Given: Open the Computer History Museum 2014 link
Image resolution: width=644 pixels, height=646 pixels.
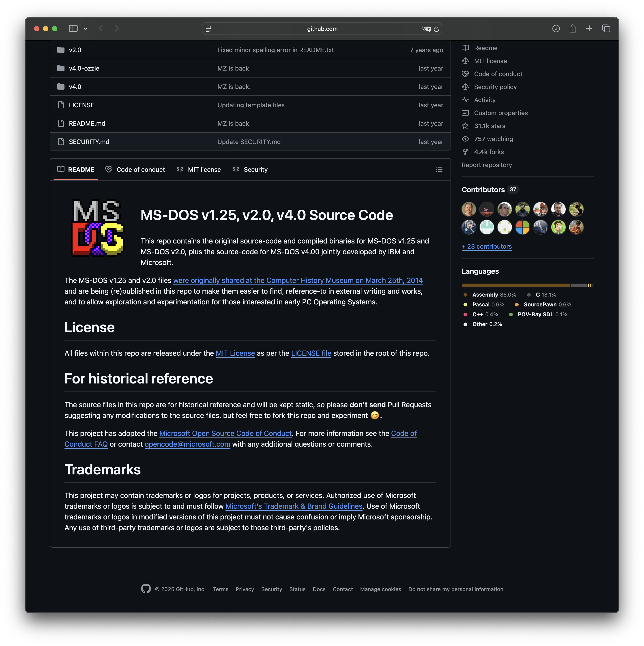Looking at the screenshot, I should pos(298,281).
